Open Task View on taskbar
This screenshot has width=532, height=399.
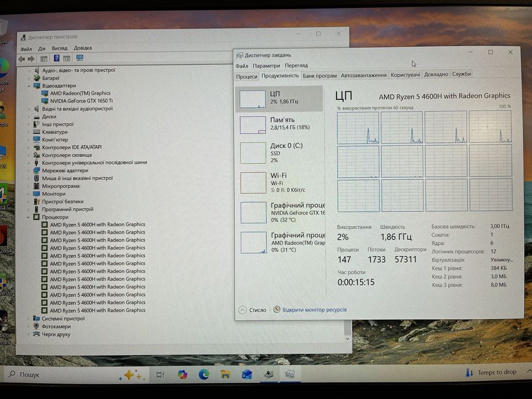(160, 375)
